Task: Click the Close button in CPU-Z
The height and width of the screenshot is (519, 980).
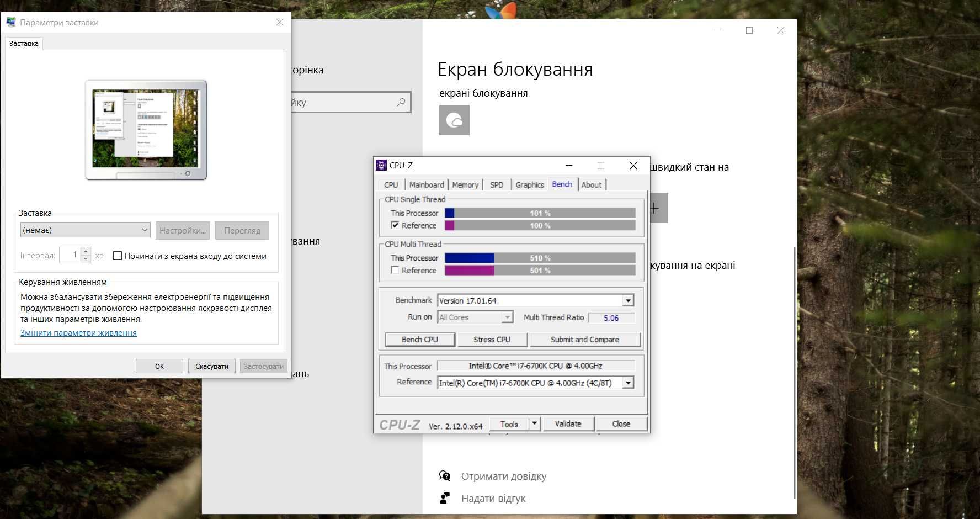Action: tap(621, 424)
